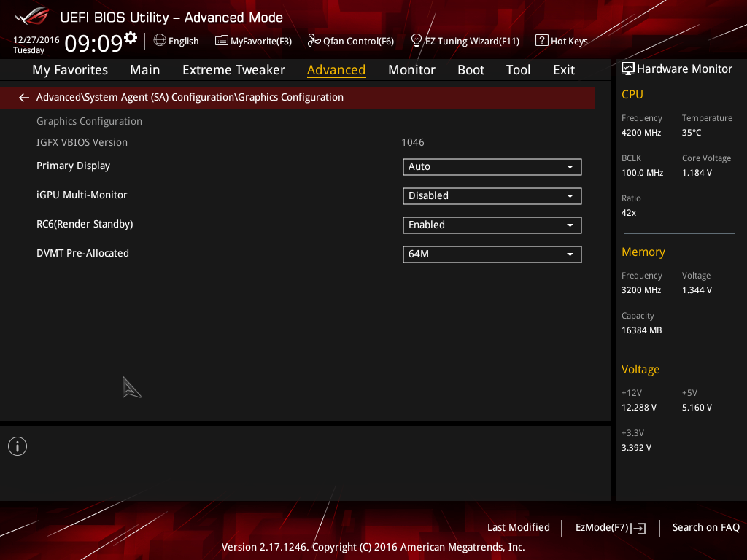Click the clock time 09:09
This screenshot has width=747, height=560.
point(93,43)
